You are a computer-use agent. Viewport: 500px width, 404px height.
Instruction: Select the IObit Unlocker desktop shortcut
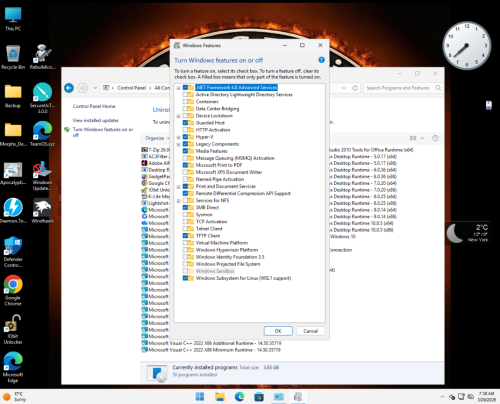click(13, 329)
